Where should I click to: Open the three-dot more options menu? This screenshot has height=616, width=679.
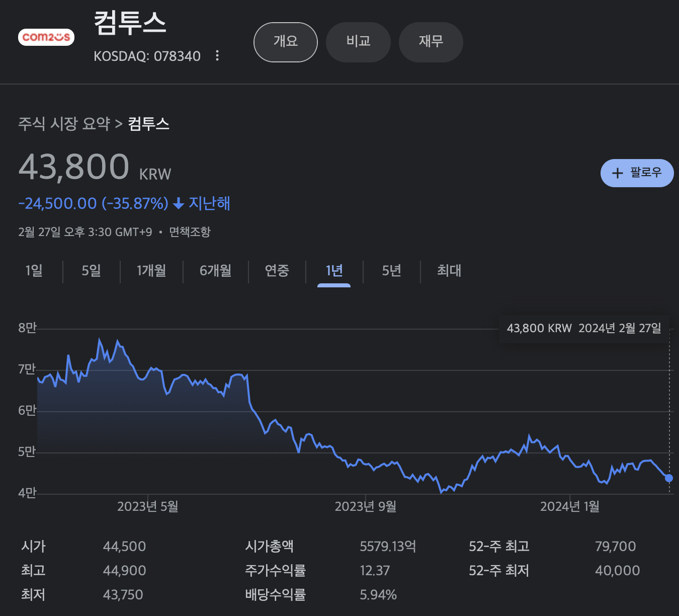pos(217,55)
